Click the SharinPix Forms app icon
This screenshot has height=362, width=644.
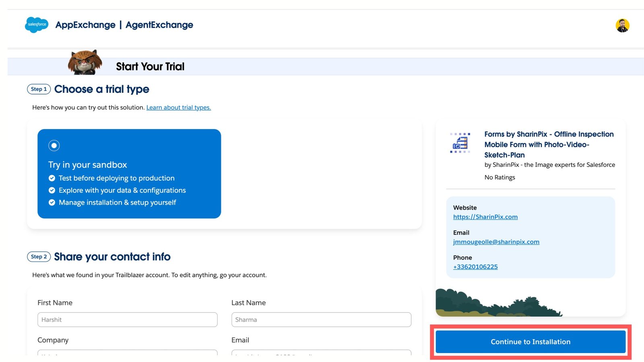tap(460, 143)
